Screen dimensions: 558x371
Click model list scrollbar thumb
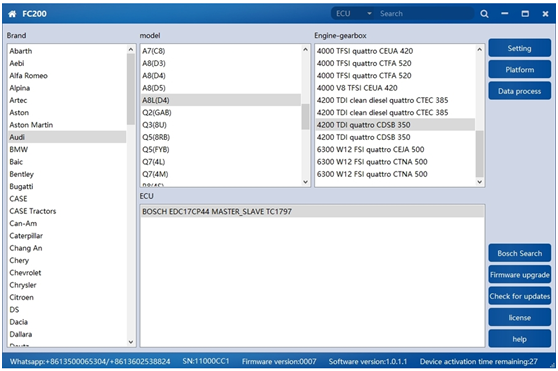[305, 117]
